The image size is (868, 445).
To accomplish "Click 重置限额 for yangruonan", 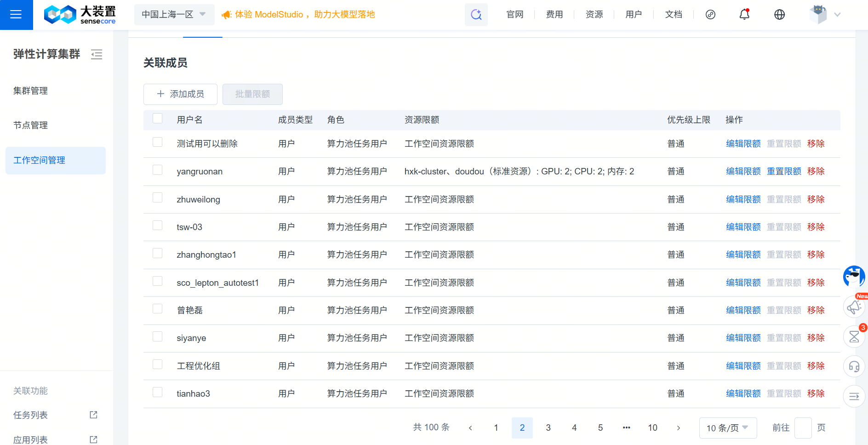I will [x=784, y=171].
